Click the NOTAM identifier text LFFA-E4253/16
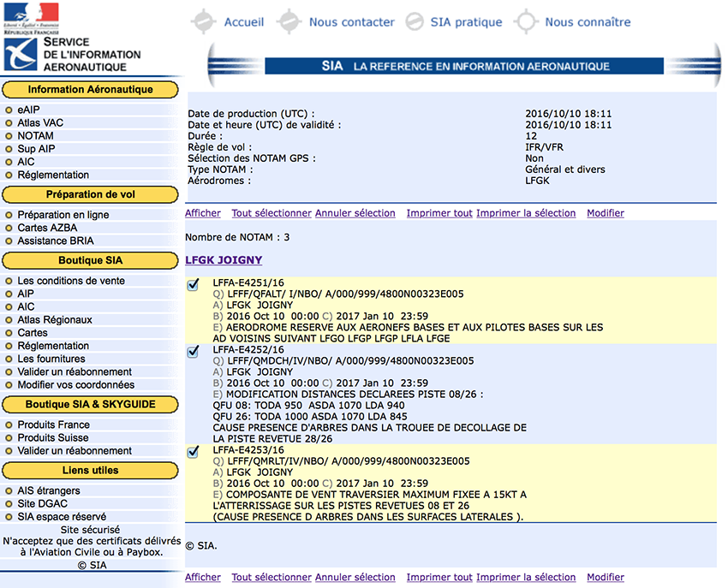Viewport: 728px width, 588px height. pyautogui.click(x=248, y=449)
